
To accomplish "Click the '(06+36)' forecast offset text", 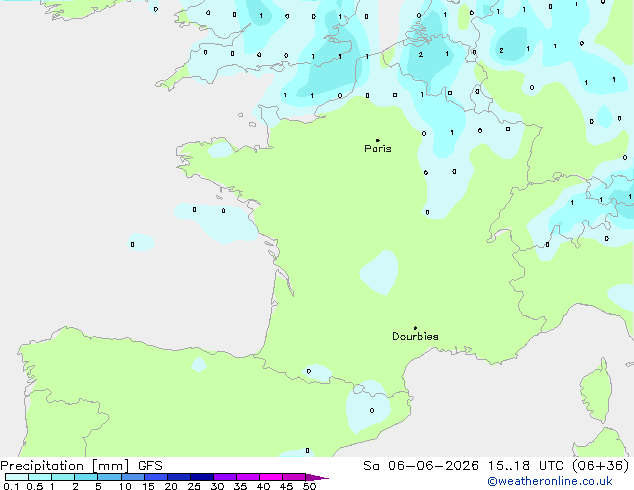I will click(601, 466).
